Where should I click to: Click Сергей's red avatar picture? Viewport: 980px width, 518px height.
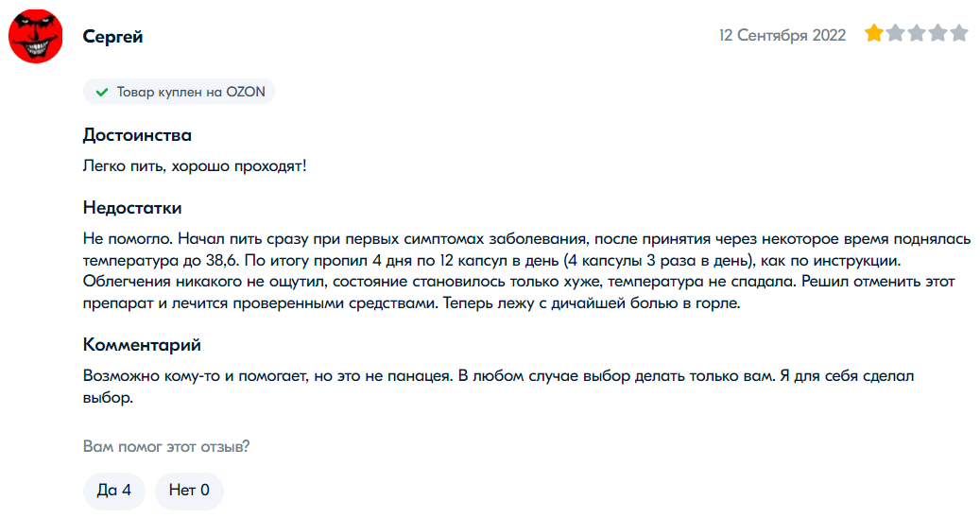[x=37, y=37]
